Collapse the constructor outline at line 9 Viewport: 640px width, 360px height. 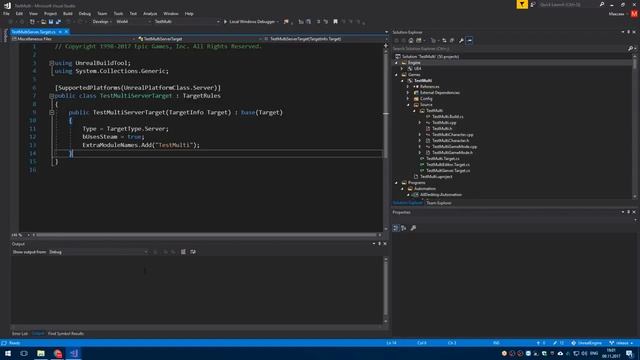(x=52, y=112)
